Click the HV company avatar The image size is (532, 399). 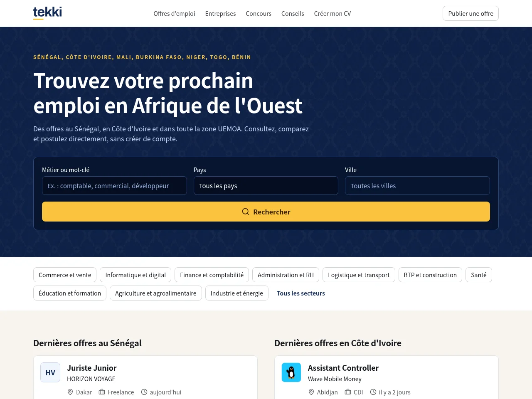(x=50, y=372)
